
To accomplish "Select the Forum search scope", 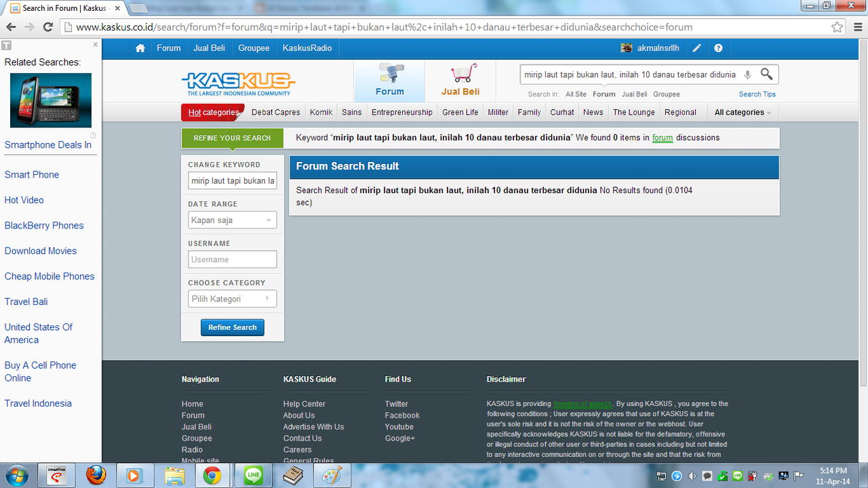I will click(x=604, y=94).
